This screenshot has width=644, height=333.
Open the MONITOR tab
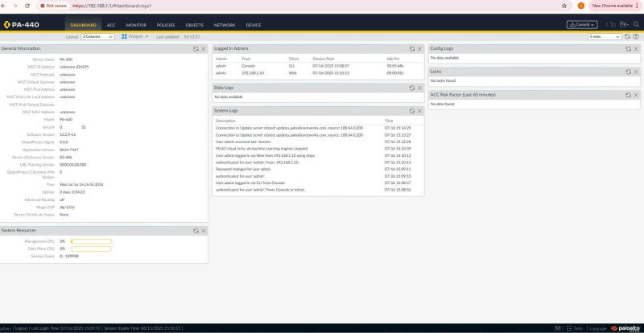(x=136, y=25)
